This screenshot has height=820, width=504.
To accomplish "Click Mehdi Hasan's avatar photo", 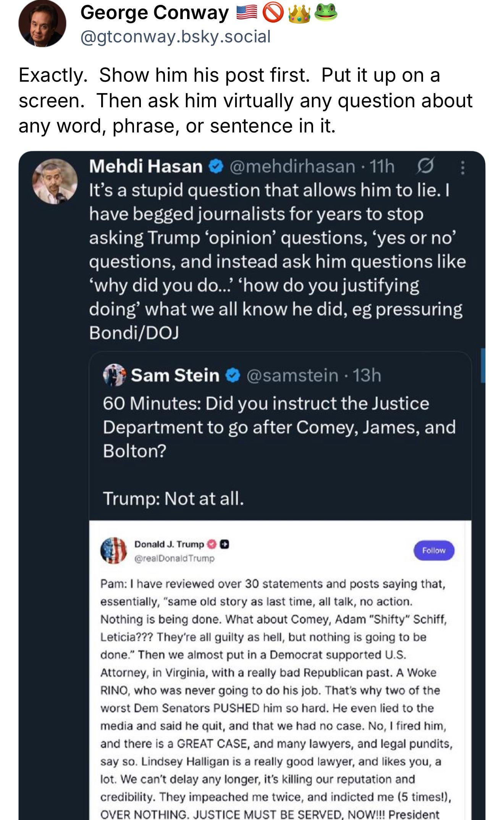I will click(x=55, y=181).
